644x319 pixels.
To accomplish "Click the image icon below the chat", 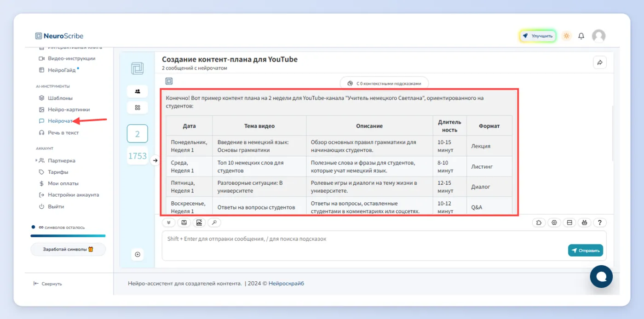I will coord(199,222).
